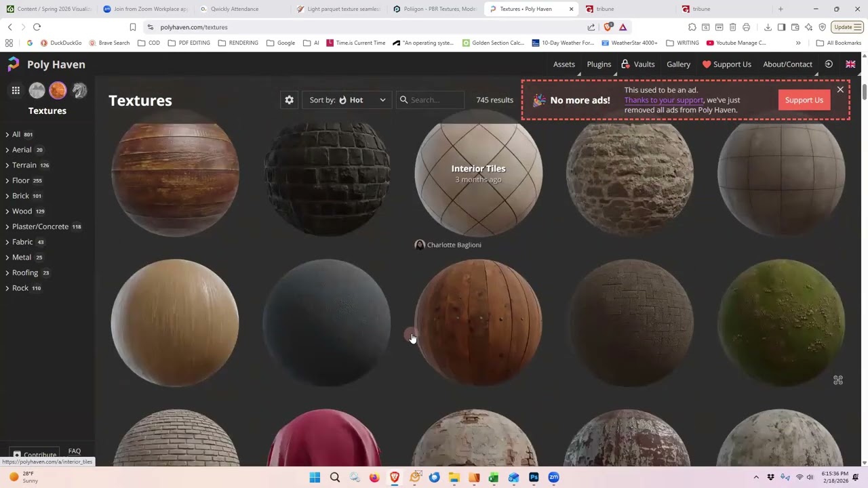Open the Brave Rewards triangle icon
The image size is (868, 488).
(623, 27)
